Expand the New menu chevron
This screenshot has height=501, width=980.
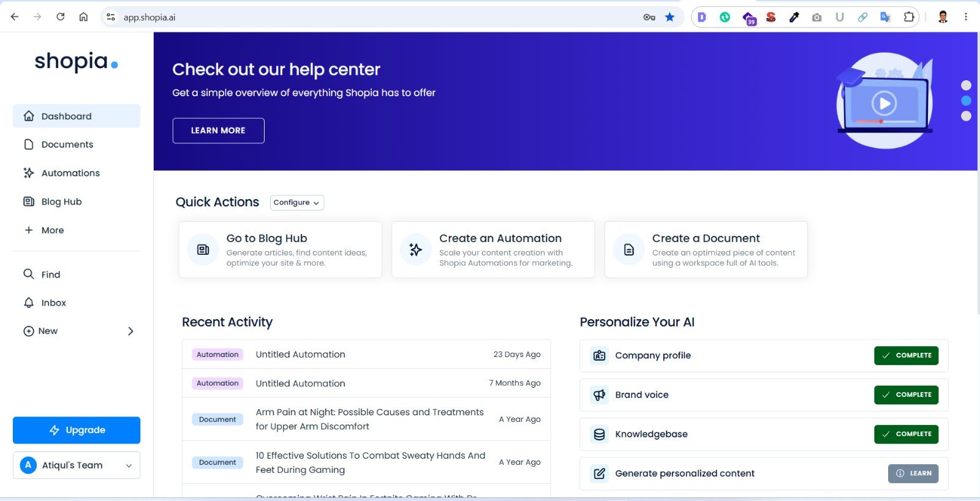click(130, 331)
